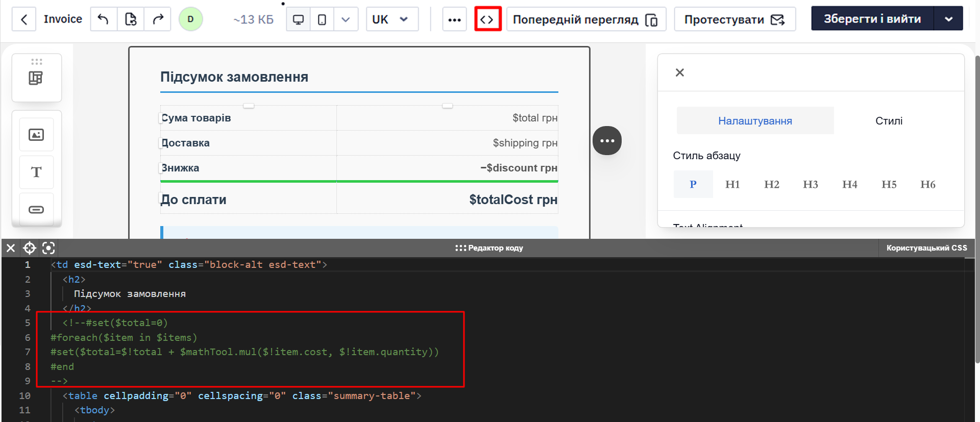Grab the Редактор коду panel title handle
Screen dimensions: 980x422
click(489, 248)
